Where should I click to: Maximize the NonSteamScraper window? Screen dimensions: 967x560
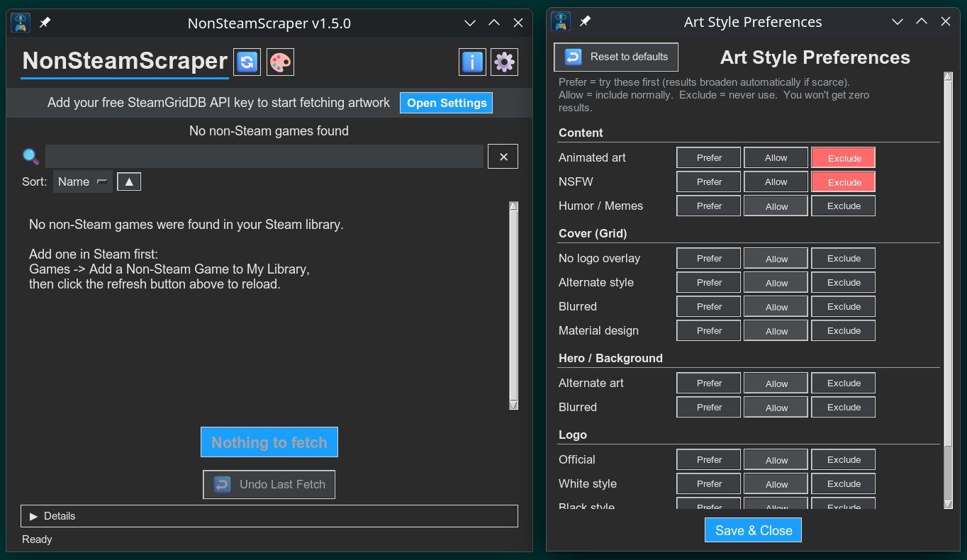point(494,23)
